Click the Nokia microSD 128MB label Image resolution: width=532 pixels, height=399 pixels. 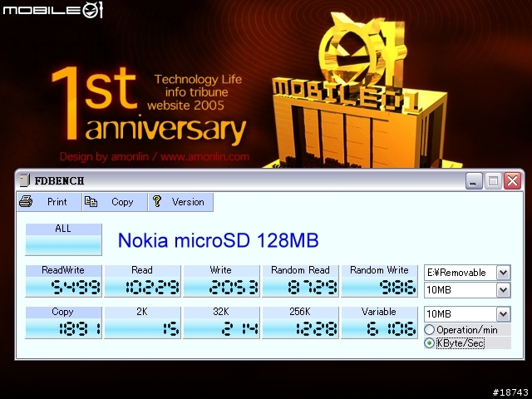(x=218, y=240)
